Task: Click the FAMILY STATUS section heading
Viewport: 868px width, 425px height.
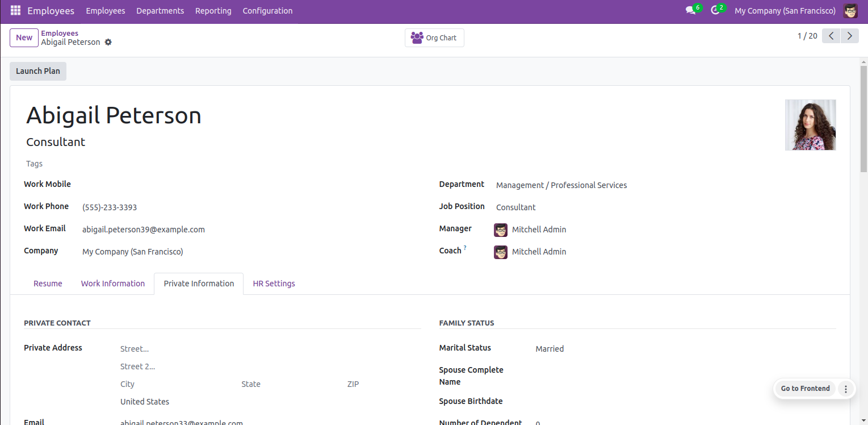Action: click(x=467, y=323)
